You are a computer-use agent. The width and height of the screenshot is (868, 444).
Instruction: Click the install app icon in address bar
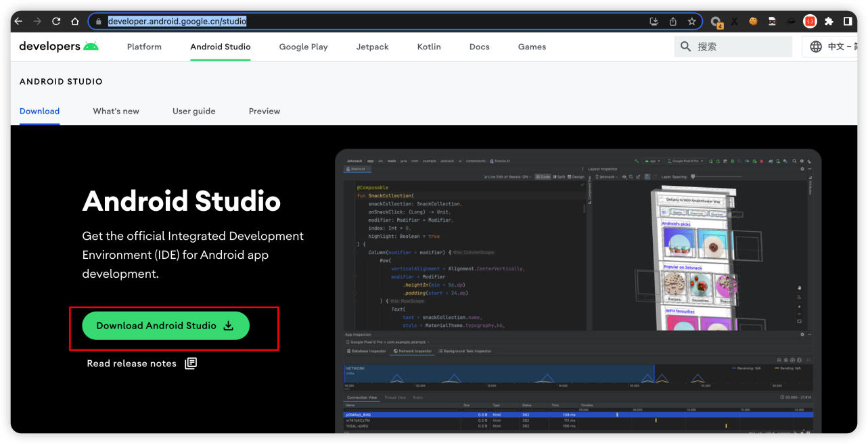[x=654, y=22]
